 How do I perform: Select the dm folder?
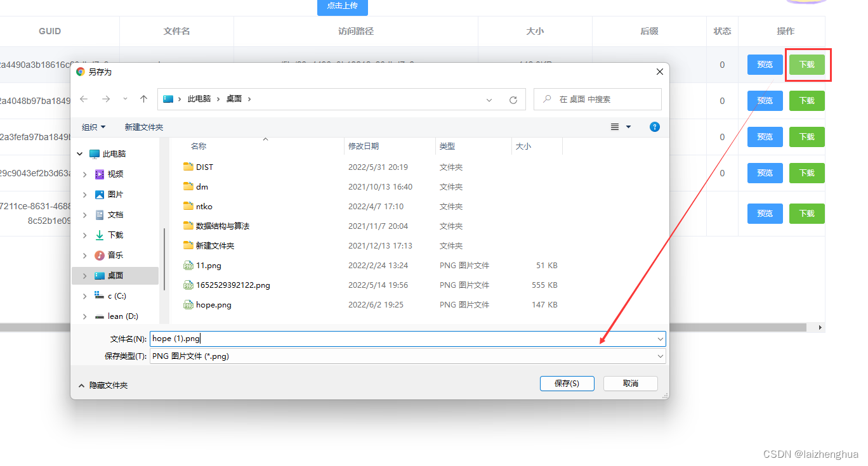(202, 187)
